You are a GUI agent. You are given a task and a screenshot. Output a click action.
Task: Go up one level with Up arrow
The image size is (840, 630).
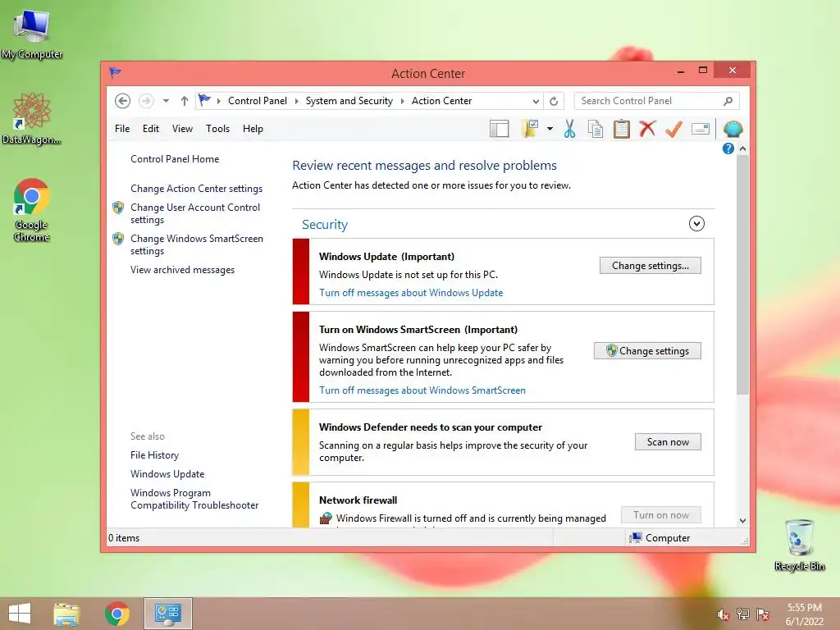(185, 101)
